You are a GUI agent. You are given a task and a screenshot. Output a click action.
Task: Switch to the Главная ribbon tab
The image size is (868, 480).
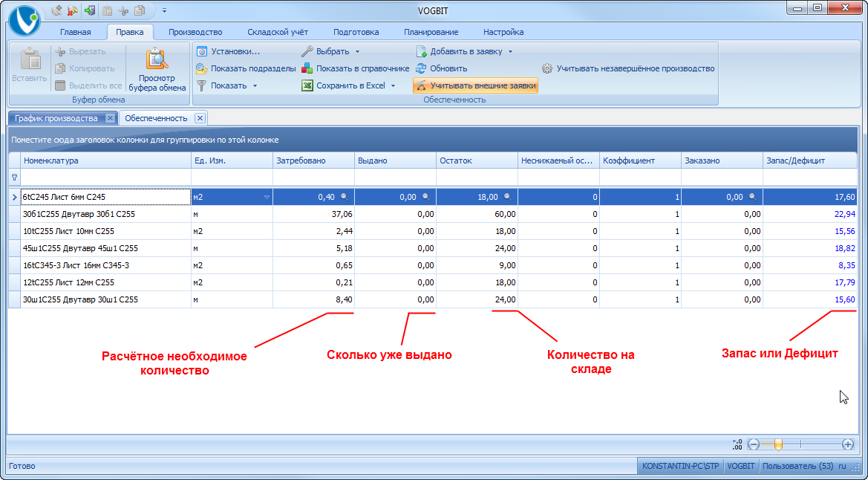pyautogui.click(x=75, y=32)
